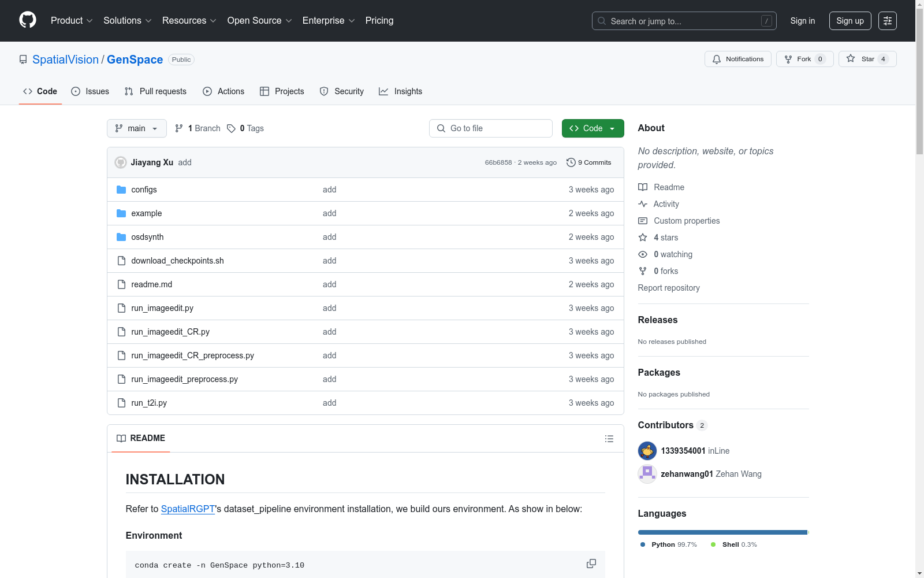
Task: Open the green Code dropdown button
Action: [x=593, y=128]
